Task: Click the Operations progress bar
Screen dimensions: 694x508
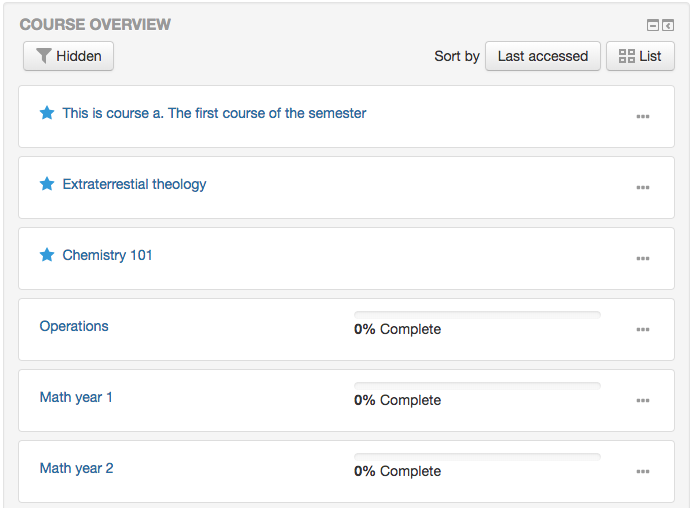Action: [477, 315]
